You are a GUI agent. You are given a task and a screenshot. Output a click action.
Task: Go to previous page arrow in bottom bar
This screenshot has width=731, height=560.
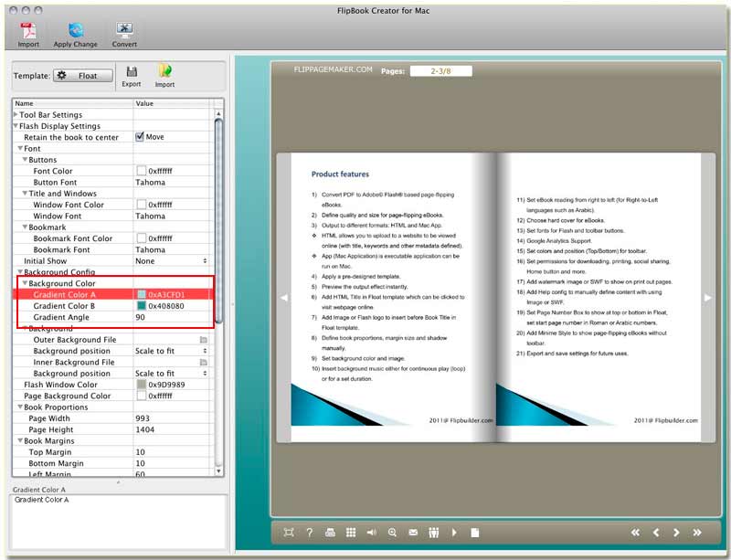click(x=656, y=533)
